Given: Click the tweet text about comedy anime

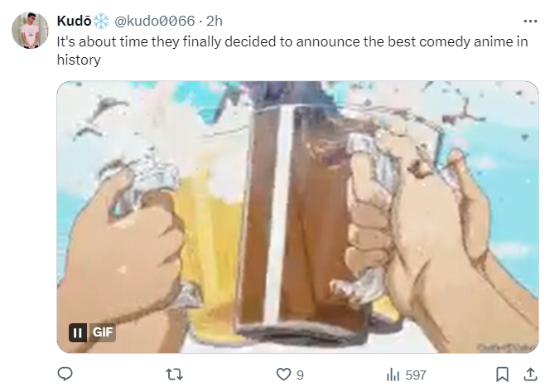Looking at the screenshot, I should (292, 51).
